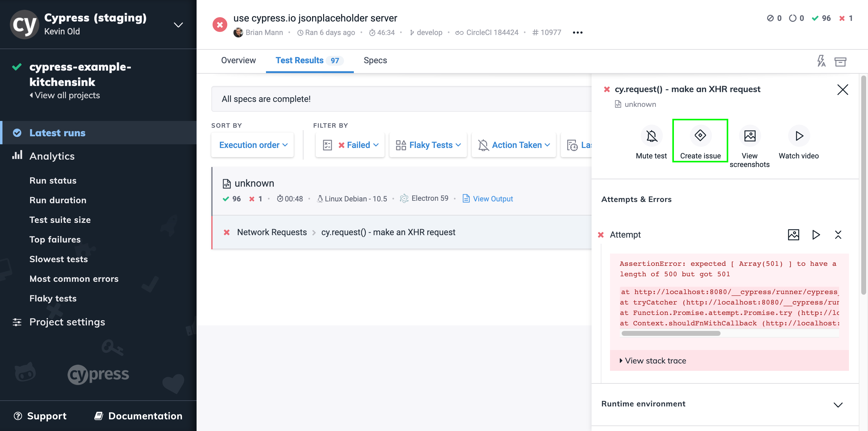Switch to the Specs tab

(375, 60)
